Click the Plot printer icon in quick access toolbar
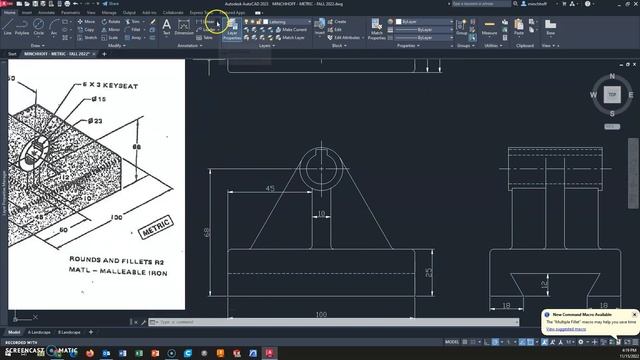Image resolution: width=640 pixels, height=360 pixels. (x=67, y=4)
